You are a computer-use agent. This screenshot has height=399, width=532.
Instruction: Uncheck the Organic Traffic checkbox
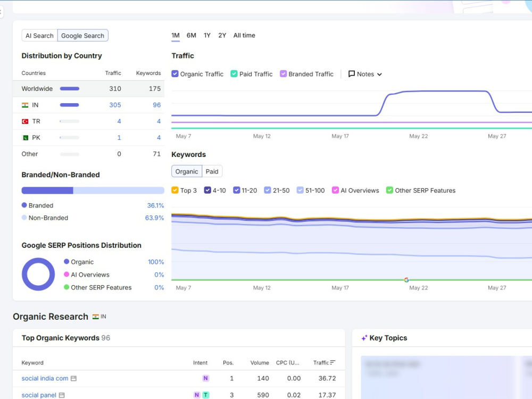tap(175, 74)
